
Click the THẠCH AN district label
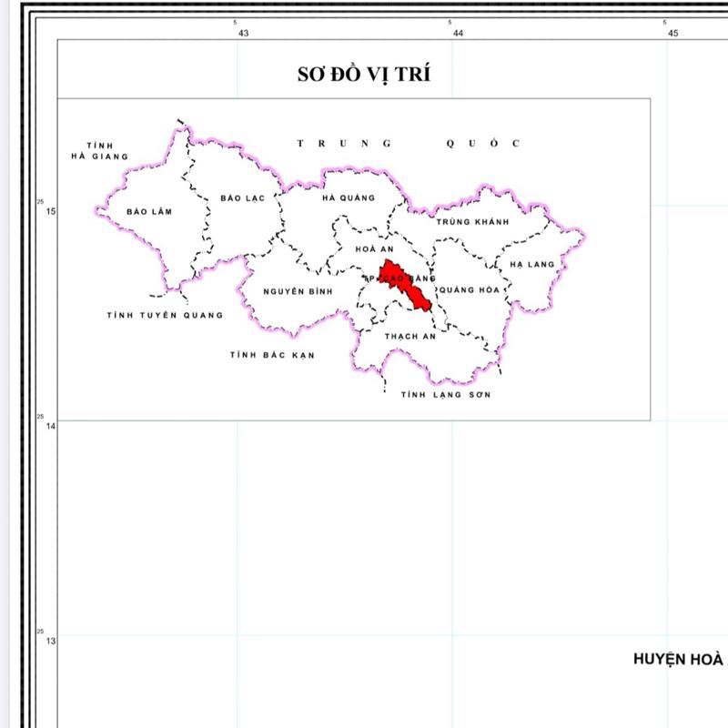click(x=410, y=336)
